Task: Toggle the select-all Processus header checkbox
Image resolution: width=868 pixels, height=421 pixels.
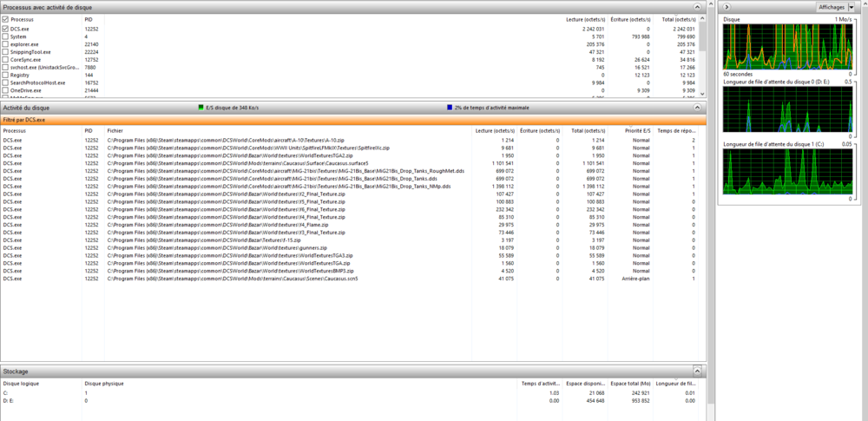Action: [5, 19]
